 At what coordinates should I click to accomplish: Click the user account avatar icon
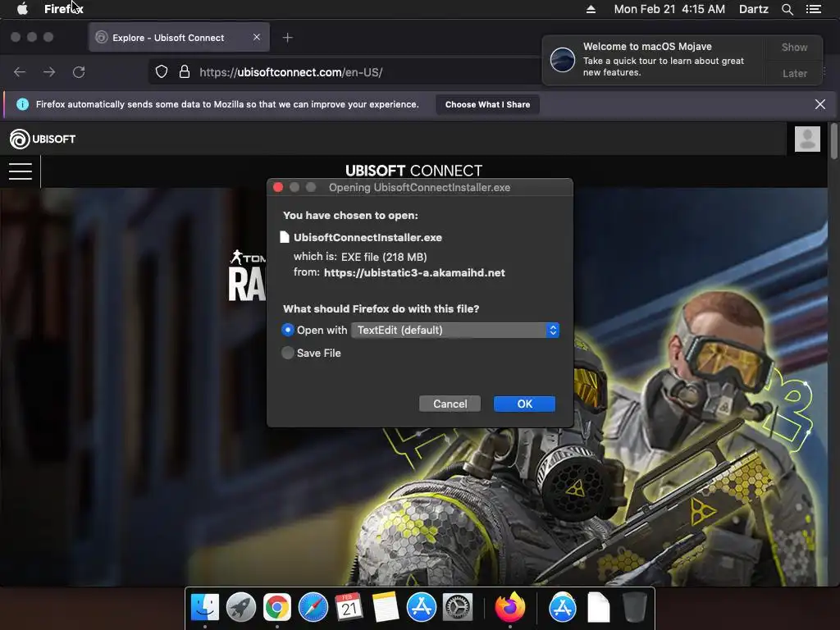[x=807, y=139]
